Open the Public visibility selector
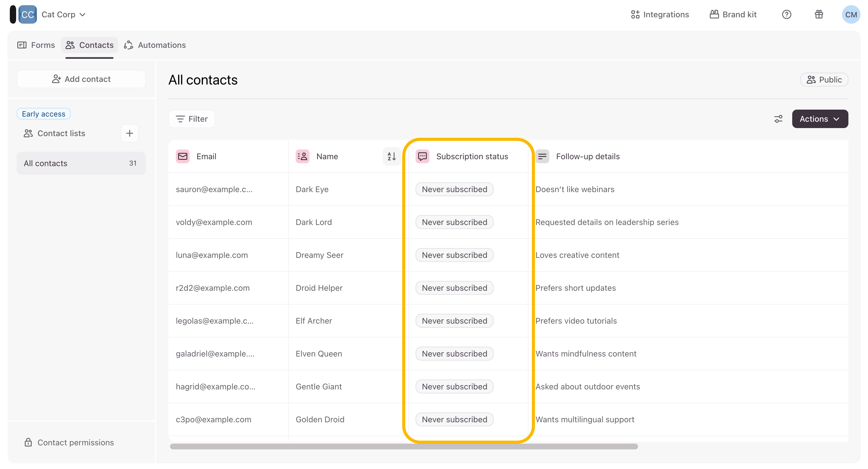The width and height of the screenshot is (868, 469). pos(824,80)
